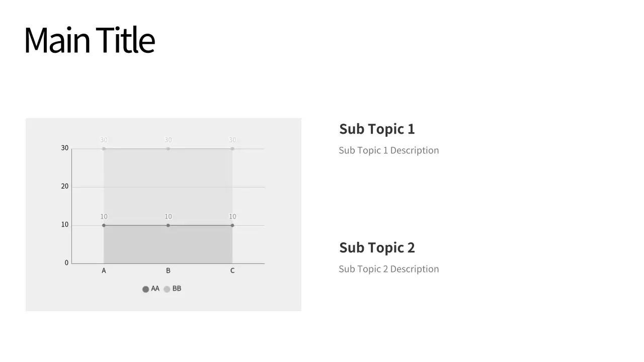Select the "Sub Topic 2" heading
644x362 pixels.
[377, 247]
